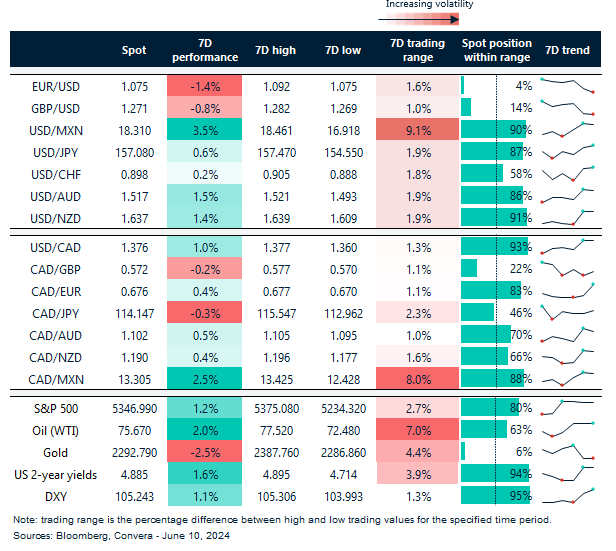Click the Spot column header
This screenshot has height=551, width=616.
coord(133,49)
